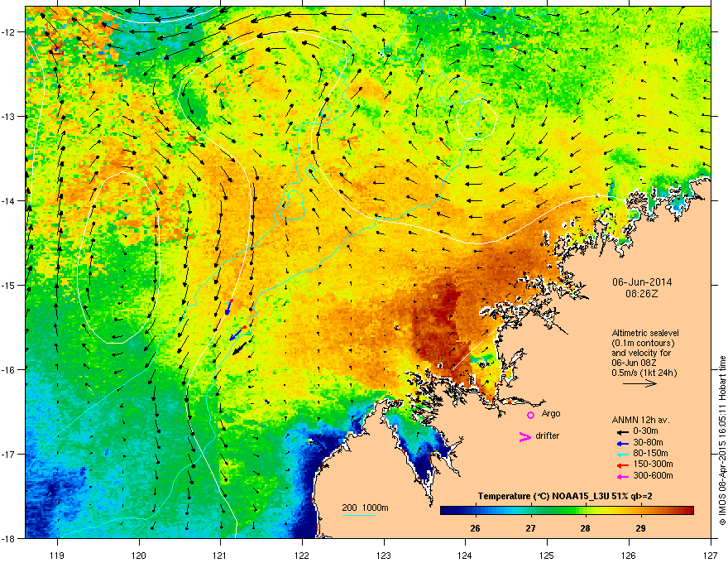This screenshot has width=728, height=563.
Task: Click the '0.5m/s (1kt 24h)' caption
Action: pyautogui.click(x=644, y=373)
